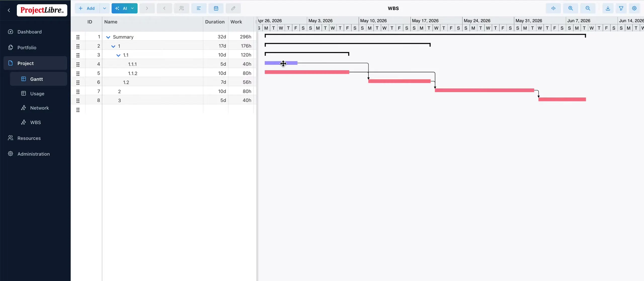Switch to the WBS view in sidebar
Image resolution: width=644 pixels, height=281 pixels.
coord(38,122)
